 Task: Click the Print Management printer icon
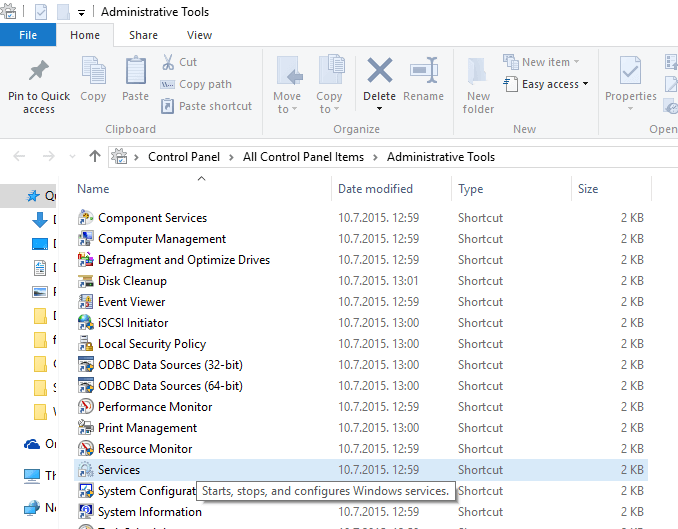pyautogui.click(x=86, y=428)
